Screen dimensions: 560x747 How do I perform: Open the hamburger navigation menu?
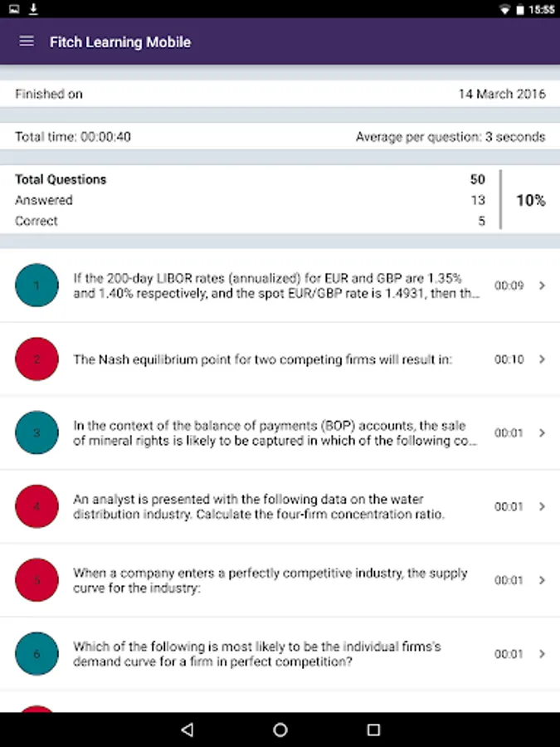pyautogui.click(x=27, y=41)
